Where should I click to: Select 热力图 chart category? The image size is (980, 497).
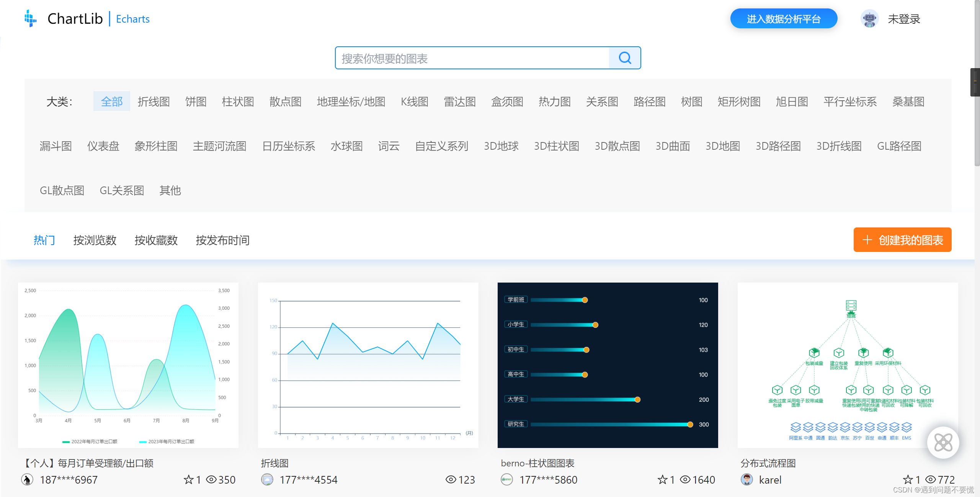tap(554, 101)
